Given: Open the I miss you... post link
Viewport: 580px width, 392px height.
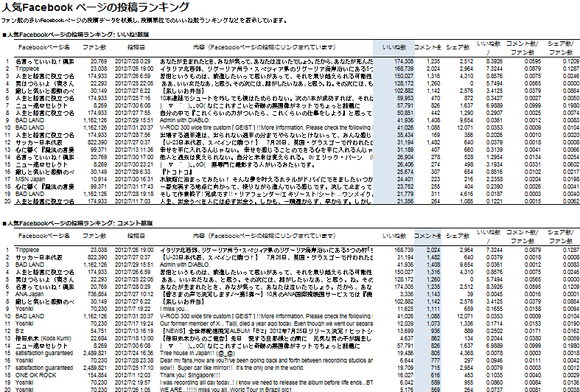Looking at the screenshot, I should pos(174,309).
